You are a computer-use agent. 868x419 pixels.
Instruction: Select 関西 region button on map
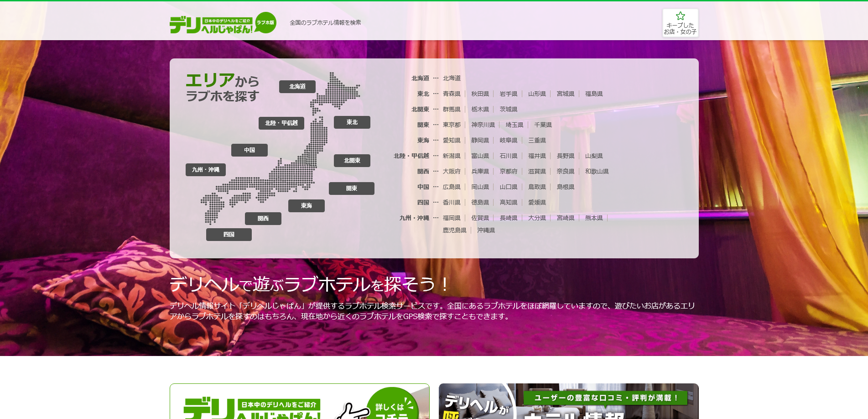pos(263,219)
